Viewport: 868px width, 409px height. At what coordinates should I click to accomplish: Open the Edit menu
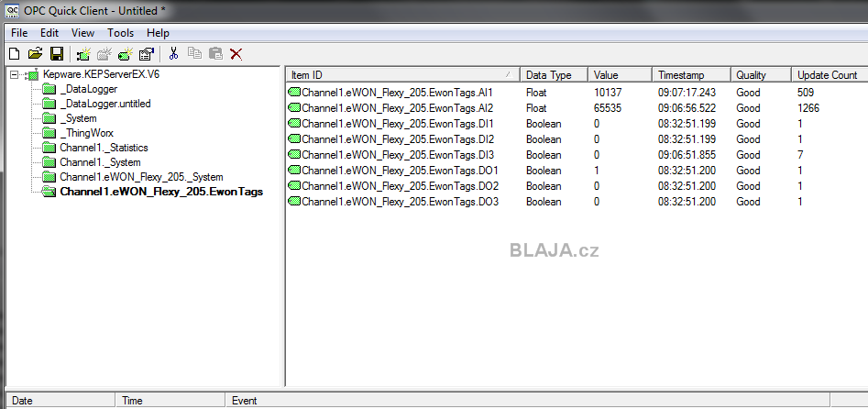(x=49, y=33)
